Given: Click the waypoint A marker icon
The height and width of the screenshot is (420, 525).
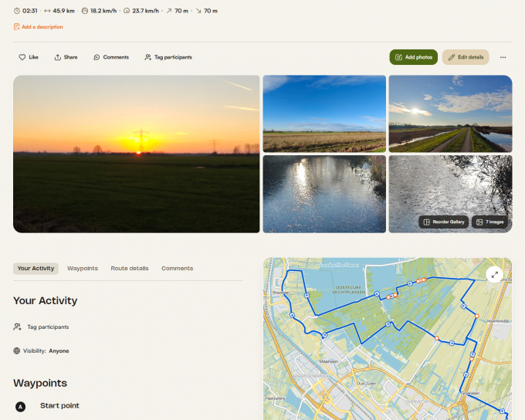Looking at the screenshot, I should [21, 406].
